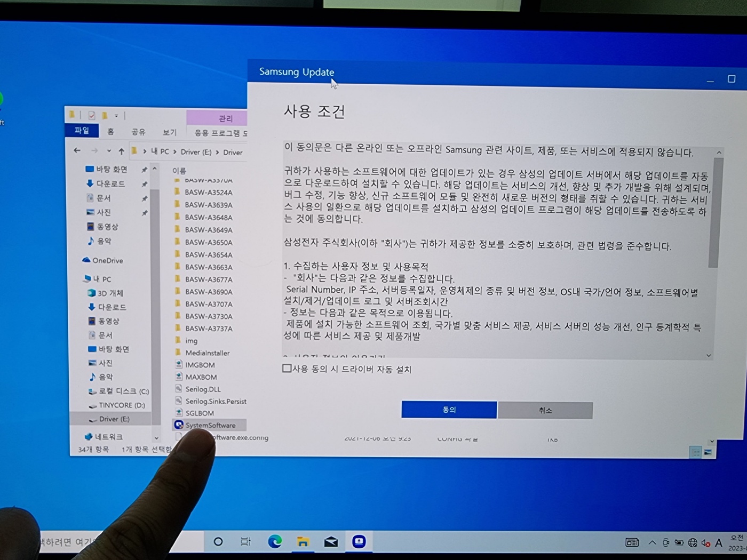Open the 파일 tab in Explorer
The width and height of the screenshot is (747, 560).
(81, 130)
